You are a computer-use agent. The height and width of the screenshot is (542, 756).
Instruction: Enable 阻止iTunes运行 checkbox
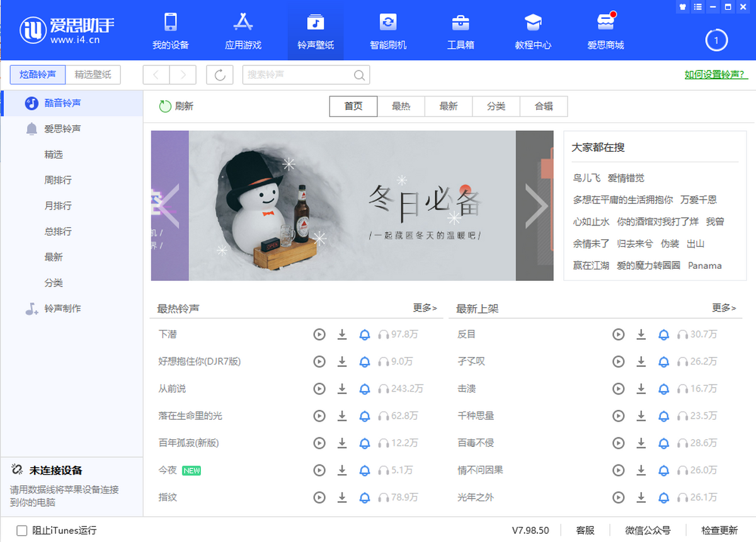[22, 531]
